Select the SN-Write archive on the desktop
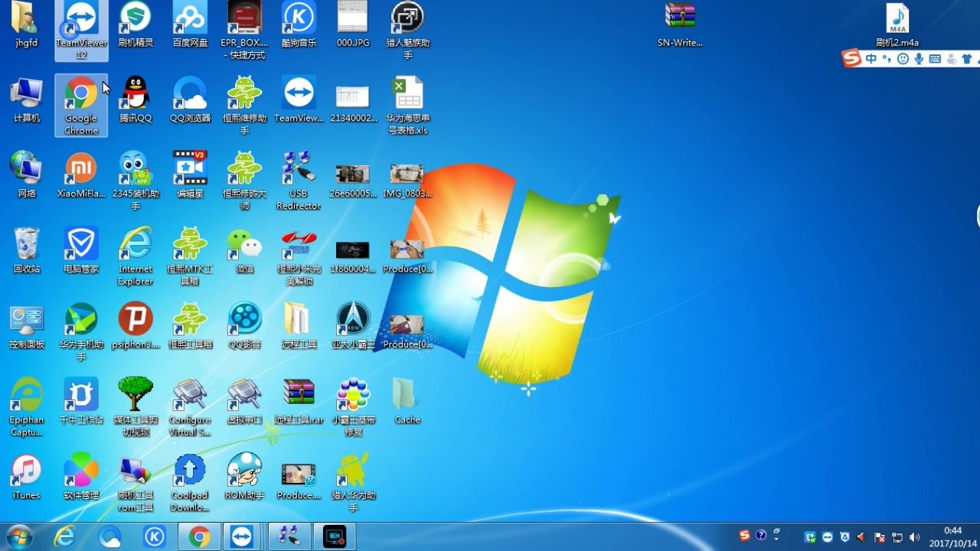 (x=680, y=25)
